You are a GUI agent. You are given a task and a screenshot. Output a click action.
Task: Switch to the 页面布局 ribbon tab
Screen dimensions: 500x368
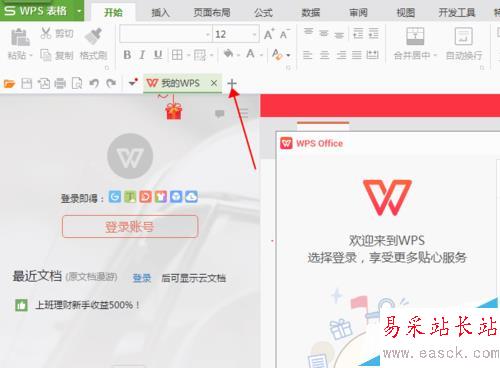click(212, 13)
